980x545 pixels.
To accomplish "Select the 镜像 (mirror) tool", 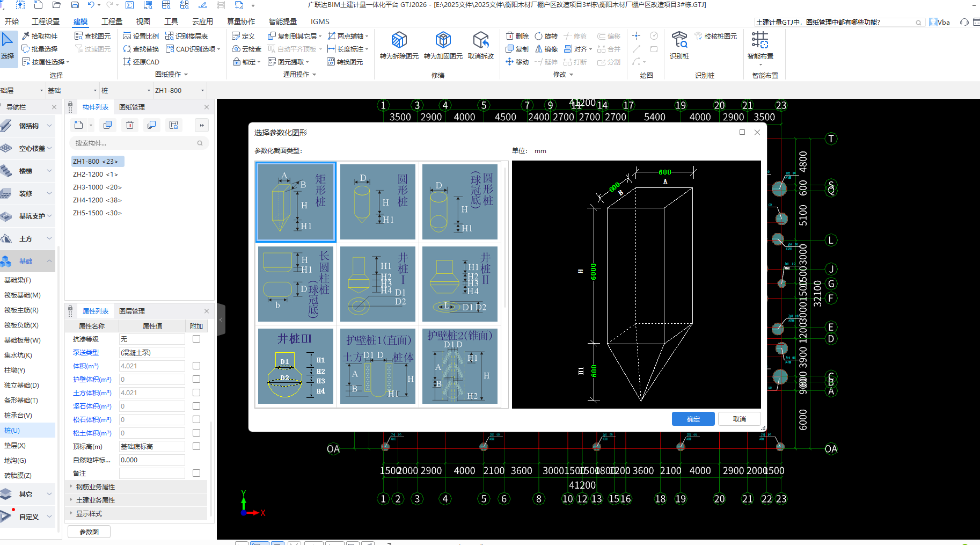I will [x=546, y=49].
